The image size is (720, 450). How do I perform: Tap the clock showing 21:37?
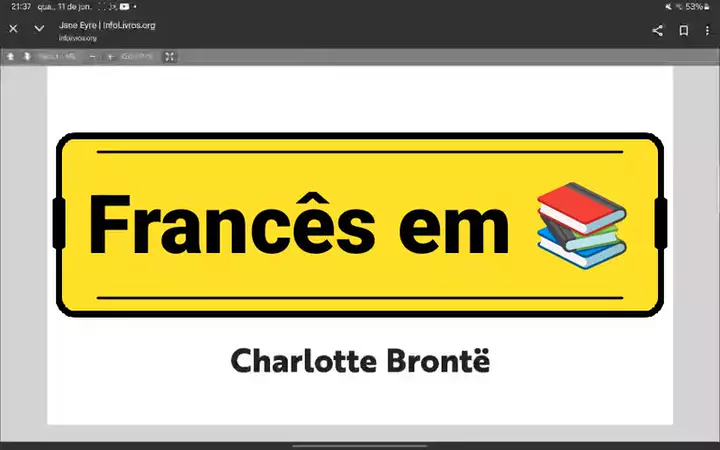(21, 6)
